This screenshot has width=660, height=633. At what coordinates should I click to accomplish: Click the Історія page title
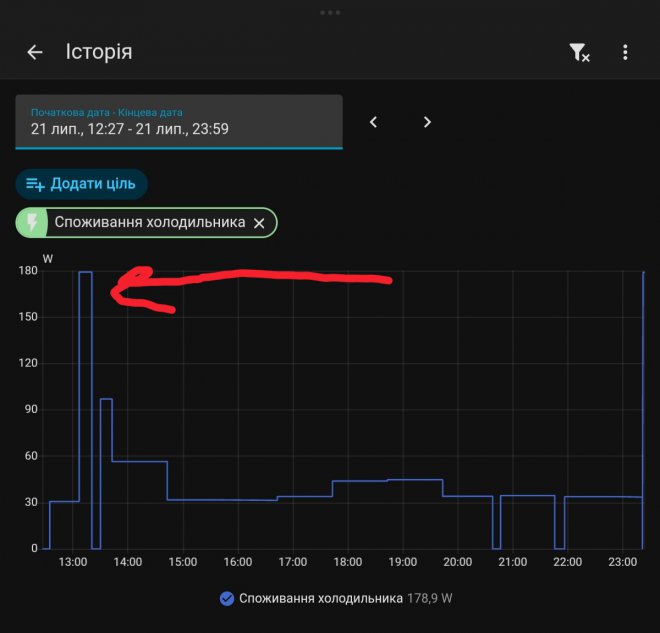[x=99, y=52]
